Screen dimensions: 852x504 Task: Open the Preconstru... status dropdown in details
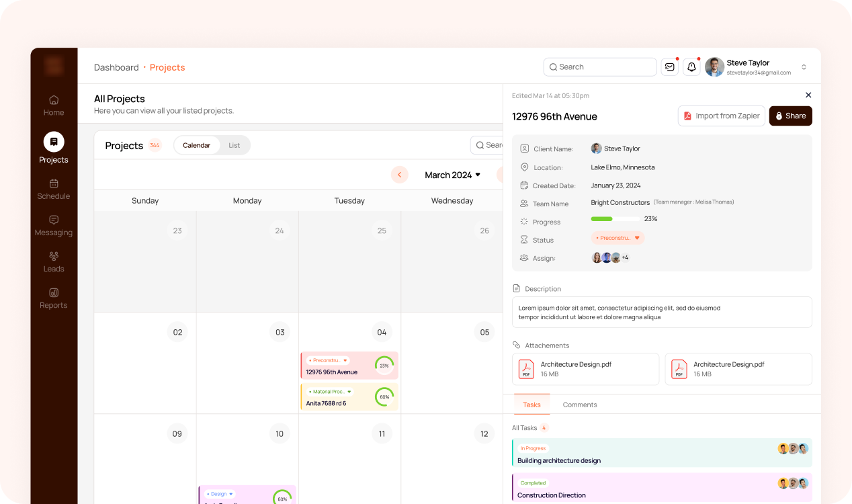click(617, 238)
